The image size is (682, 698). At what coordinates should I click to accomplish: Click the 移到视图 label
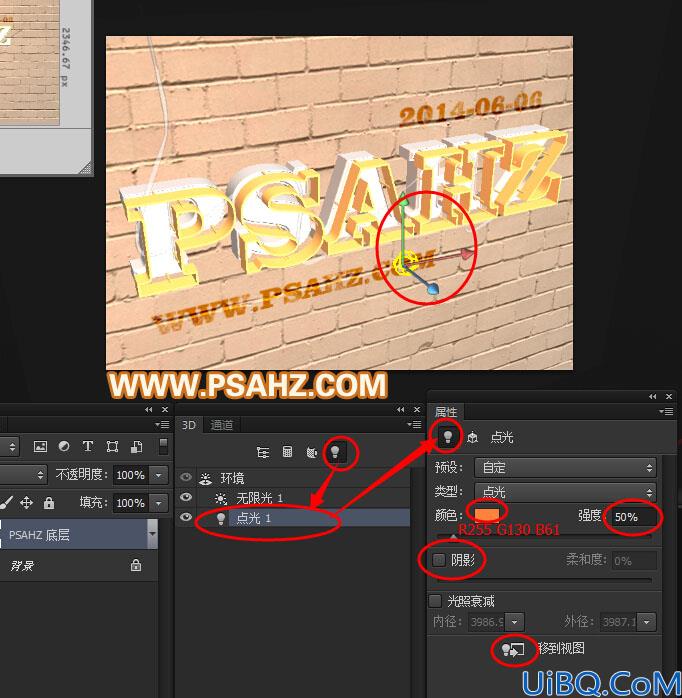tap(561, 648)
